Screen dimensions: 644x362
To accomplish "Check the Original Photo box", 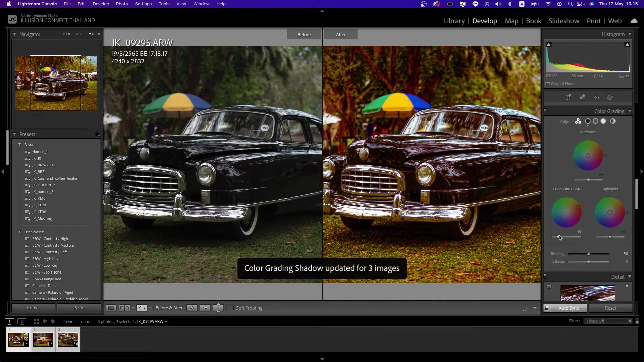I will coord(548,84).
